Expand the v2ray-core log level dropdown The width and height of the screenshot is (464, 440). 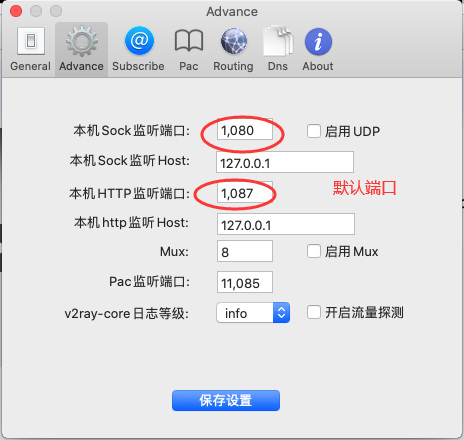(x=253, y=313)
